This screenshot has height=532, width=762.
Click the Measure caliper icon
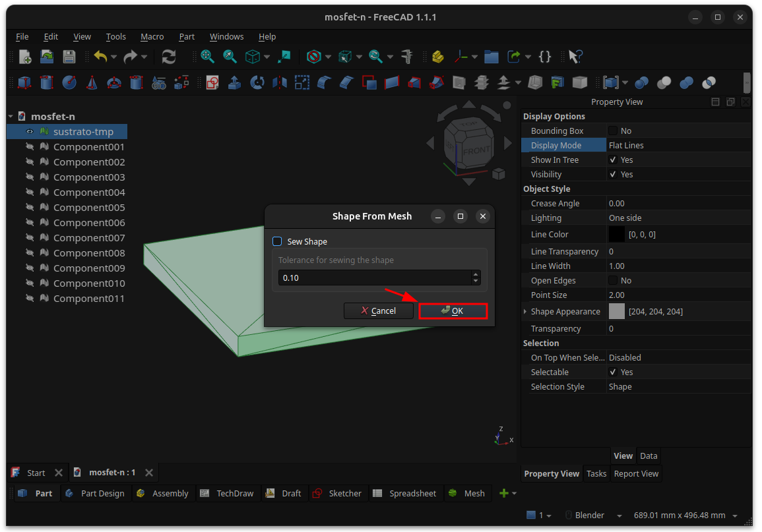click(407, 57)
